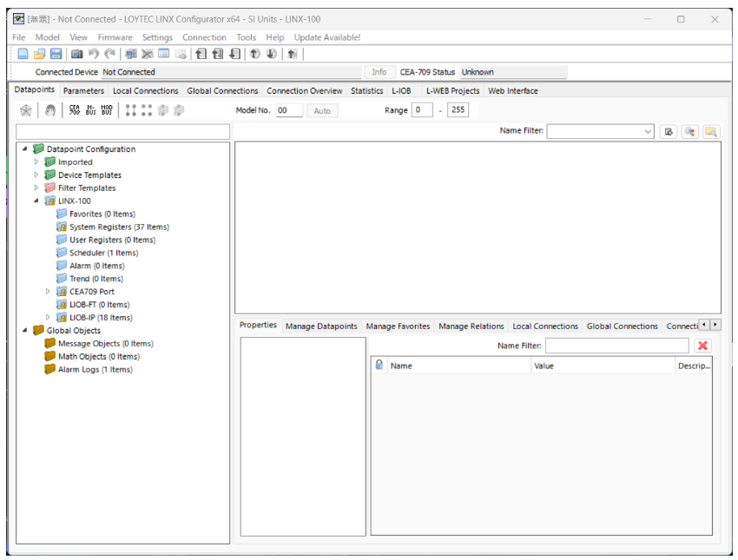The width and height of the screenshot is (738, 560).
Task: Click the Undo arrow icon
Action: [x=94, y=54]
